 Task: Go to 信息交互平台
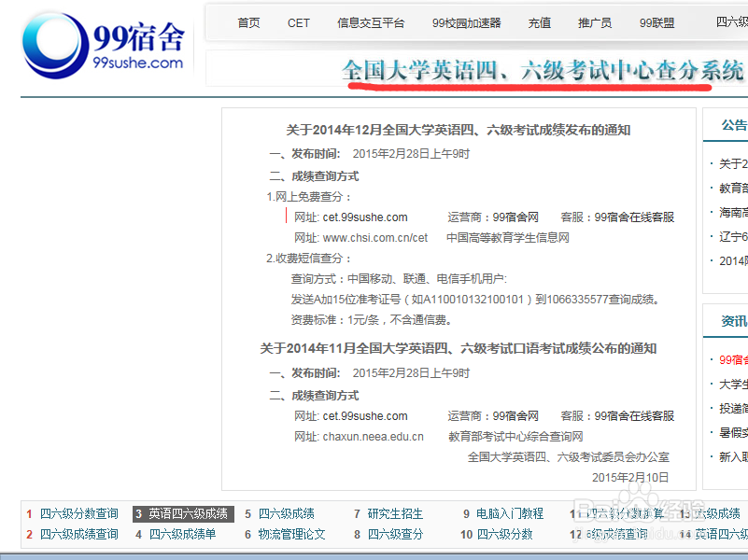(371, 23)
